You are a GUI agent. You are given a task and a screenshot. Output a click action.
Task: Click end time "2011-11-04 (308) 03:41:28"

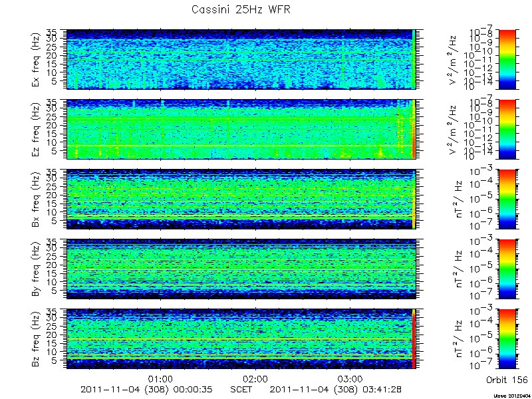336,389
